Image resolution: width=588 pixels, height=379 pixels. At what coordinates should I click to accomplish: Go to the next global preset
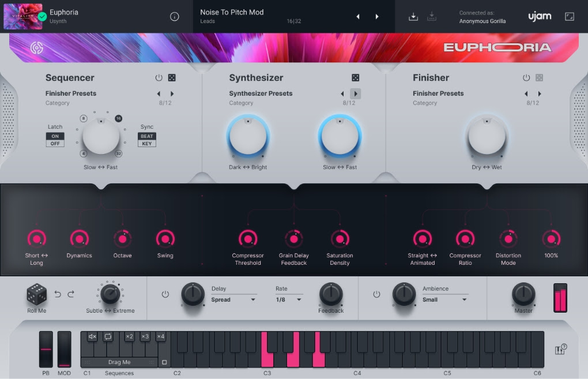(377, 17)
